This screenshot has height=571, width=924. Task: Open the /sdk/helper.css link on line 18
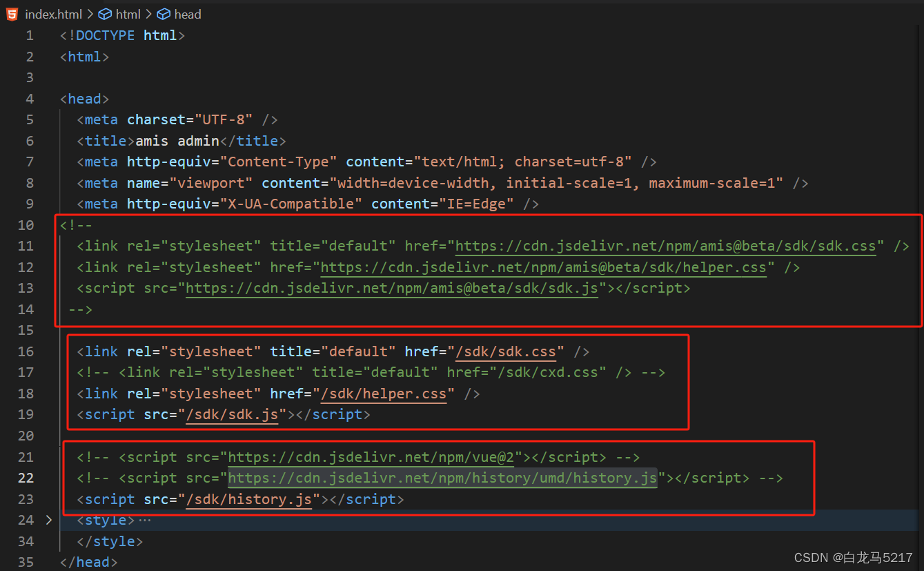(384, 394)
